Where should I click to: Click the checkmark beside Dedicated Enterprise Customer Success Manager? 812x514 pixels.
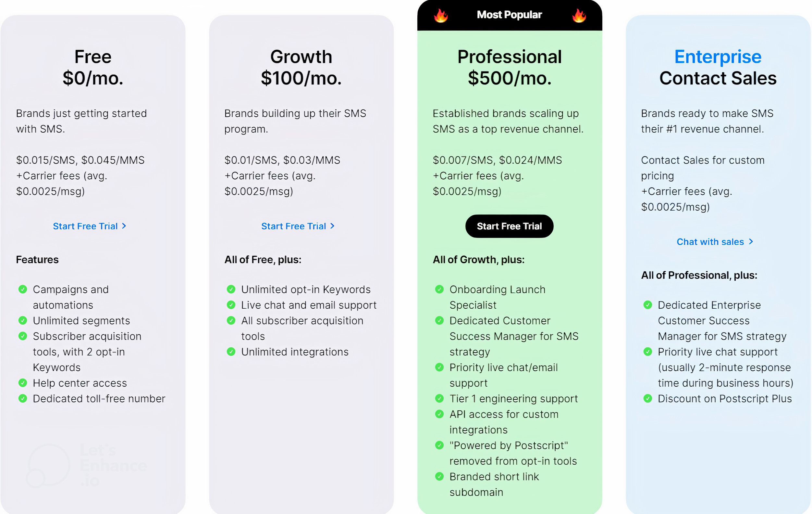(647, 304)
